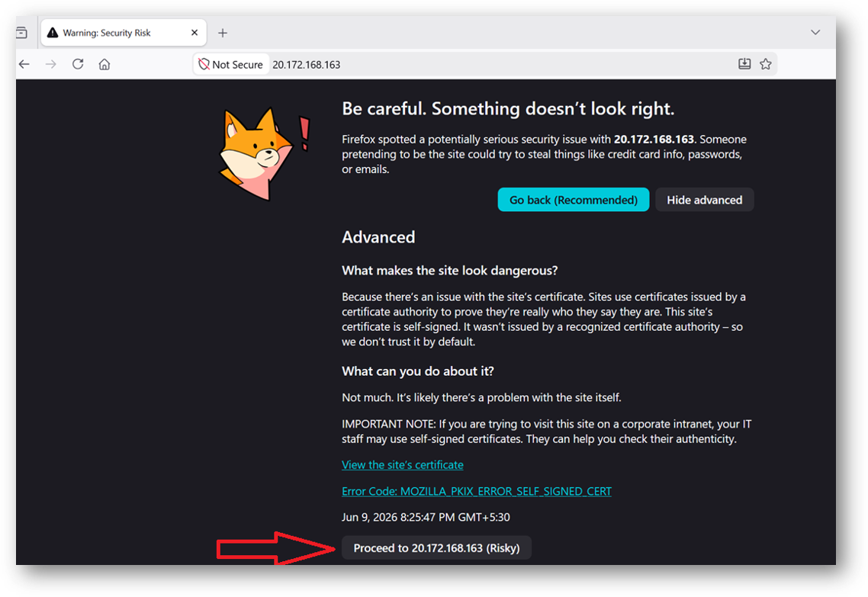Screen dimensions: 868x597
Task: Click the save page download icon
Action: pyautogui.click(x=744, y=64)
